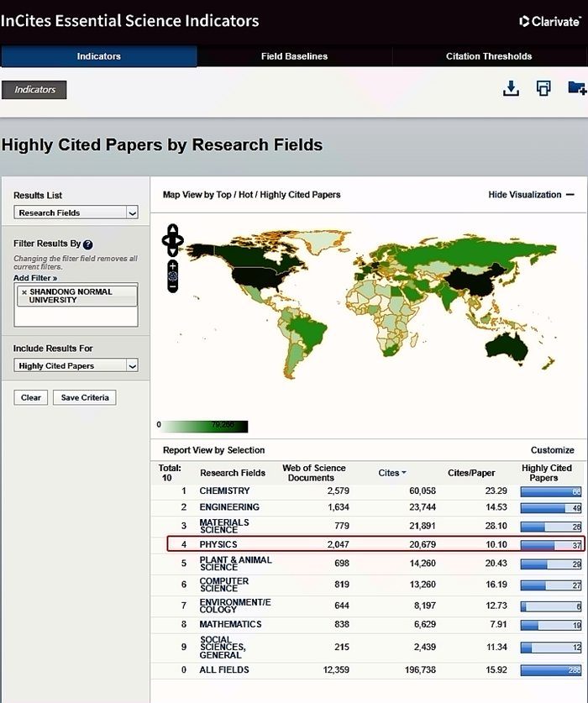Image resolution: width=588 pixels, height=703 pixels.
Task: Open the Include Results For dropdown
Action: click(x=76, y=366)
